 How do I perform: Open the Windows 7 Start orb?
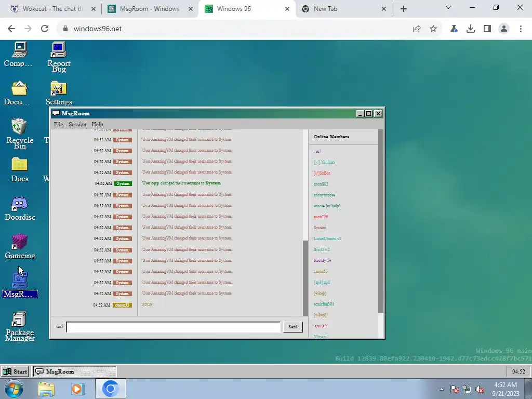[x=14, y=389]
